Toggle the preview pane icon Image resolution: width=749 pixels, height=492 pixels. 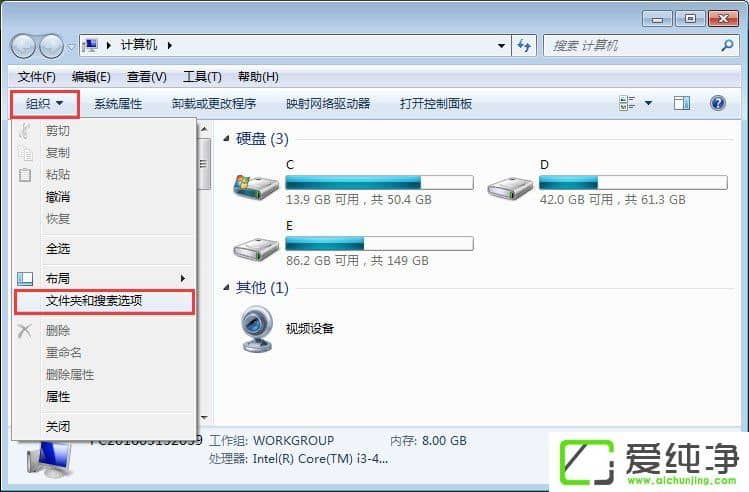pos(682,103)
